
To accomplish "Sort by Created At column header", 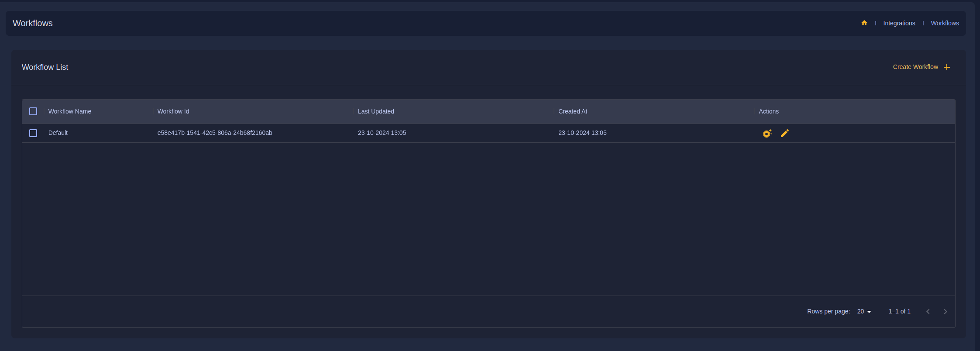I will click(573, 112).
